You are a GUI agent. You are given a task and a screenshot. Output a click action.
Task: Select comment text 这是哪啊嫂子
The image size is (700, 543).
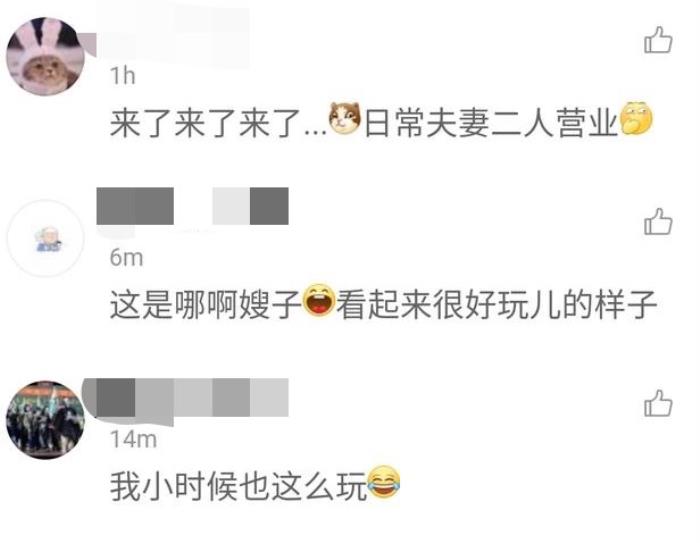click(x=206, y=305)
